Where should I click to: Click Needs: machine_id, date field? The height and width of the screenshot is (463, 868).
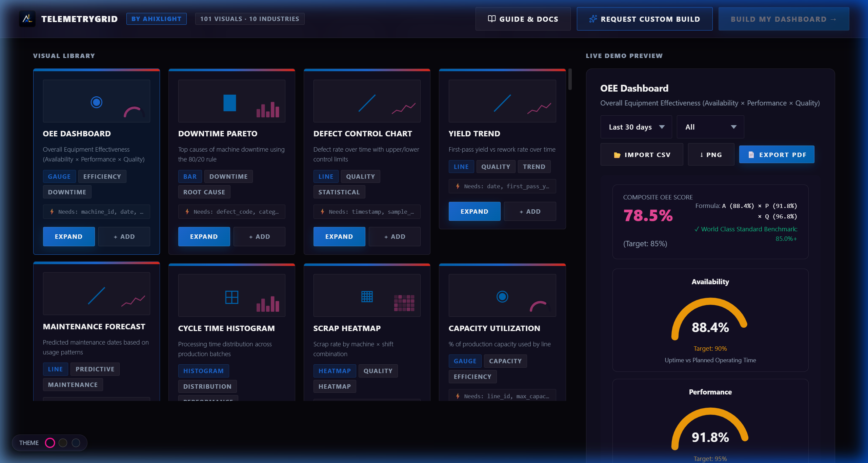(96, 212)
